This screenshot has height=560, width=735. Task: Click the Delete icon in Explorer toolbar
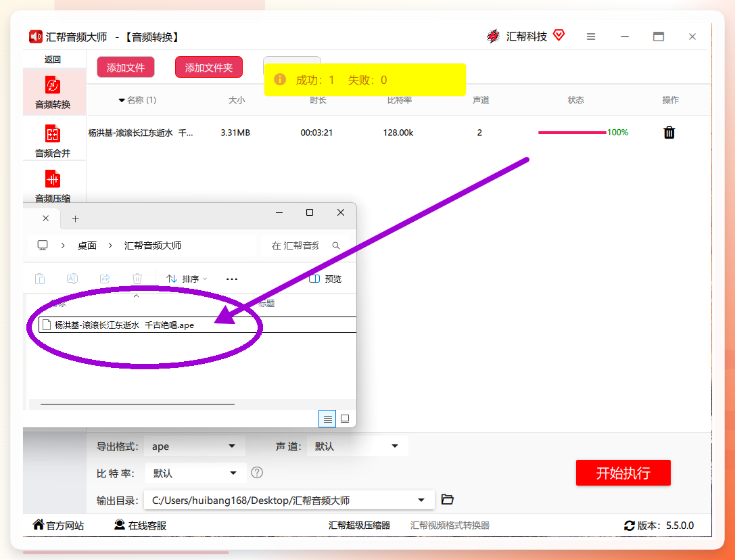137,279
